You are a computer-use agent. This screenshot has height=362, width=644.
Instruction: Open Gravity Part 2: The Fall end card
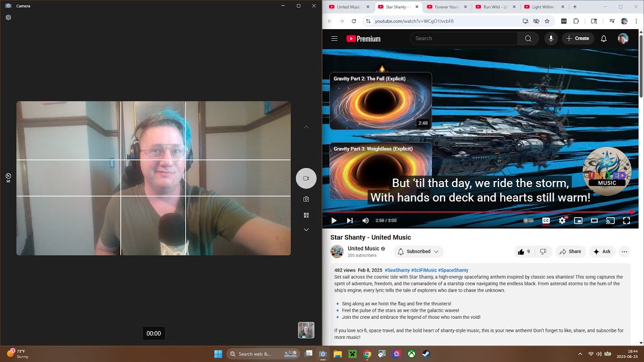pyautogui.click(x=380, y=101)
